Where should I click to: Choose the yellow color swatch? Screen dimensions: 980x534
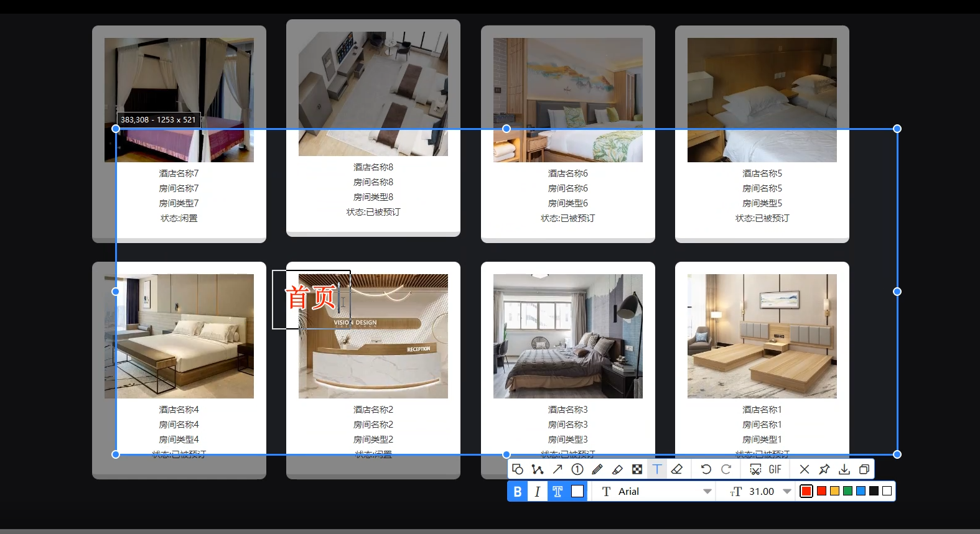pyautogui.click(x=834, y=491)
